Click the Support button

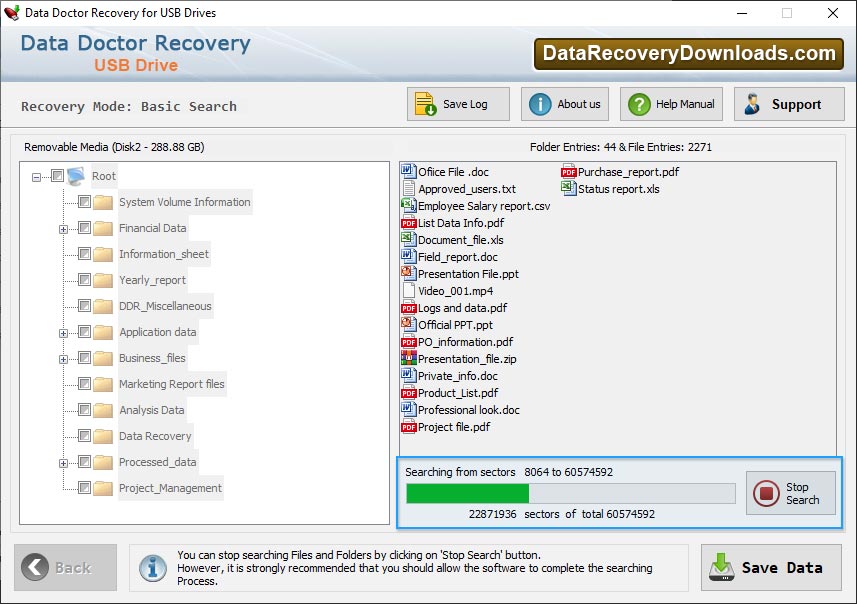tap(789, 104)
